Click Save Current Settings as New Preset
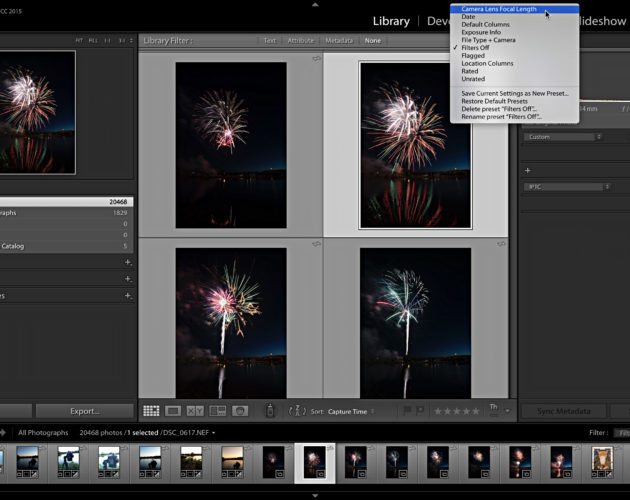Viewport: 630px width, 500px height. click(x=514, y=93)
